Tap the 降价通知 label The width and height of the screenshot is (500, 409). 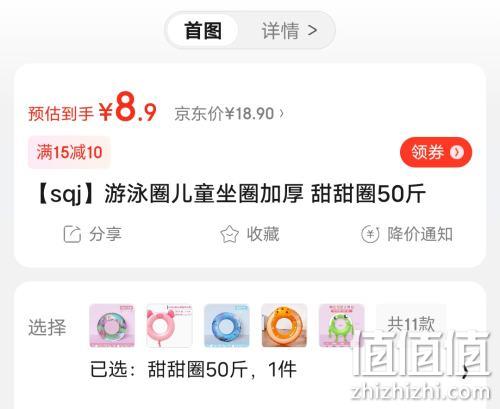[420, 234]
